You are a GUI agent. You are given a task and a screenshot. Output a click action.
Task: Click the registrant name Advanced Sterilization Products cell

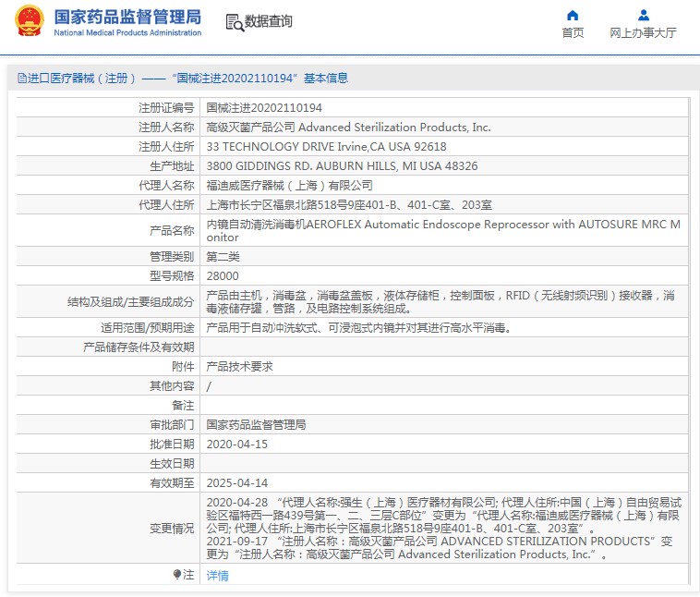click(348, 128)
